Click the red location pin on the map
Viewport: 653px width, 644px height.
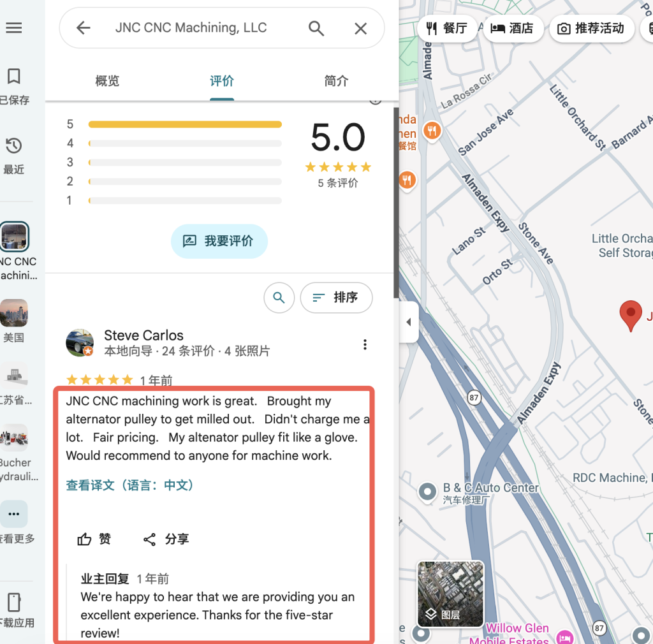click(631, 316)
